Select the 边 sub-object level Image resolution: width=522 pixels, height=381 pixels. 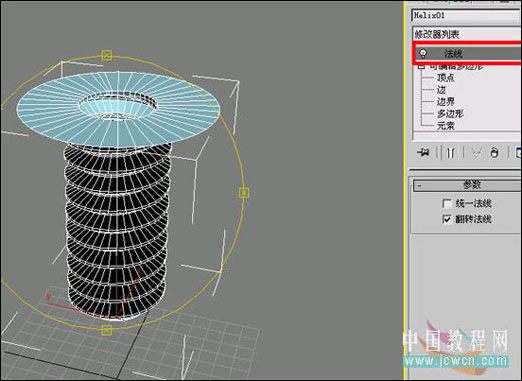click(x=441, y=90)
